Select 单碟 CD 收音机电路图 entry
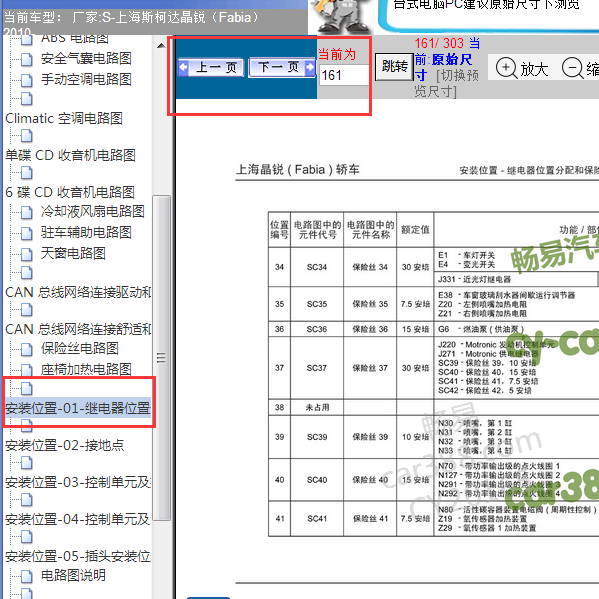Viewport: 599px width, 599px height. (70, 155)
